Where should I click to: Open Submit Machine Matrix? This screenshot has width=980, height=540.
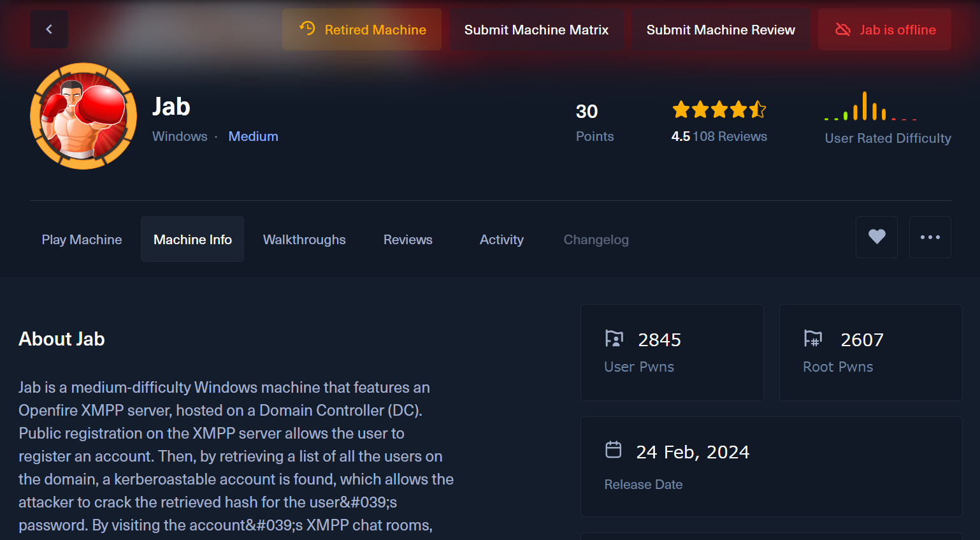tap(537, 29)
